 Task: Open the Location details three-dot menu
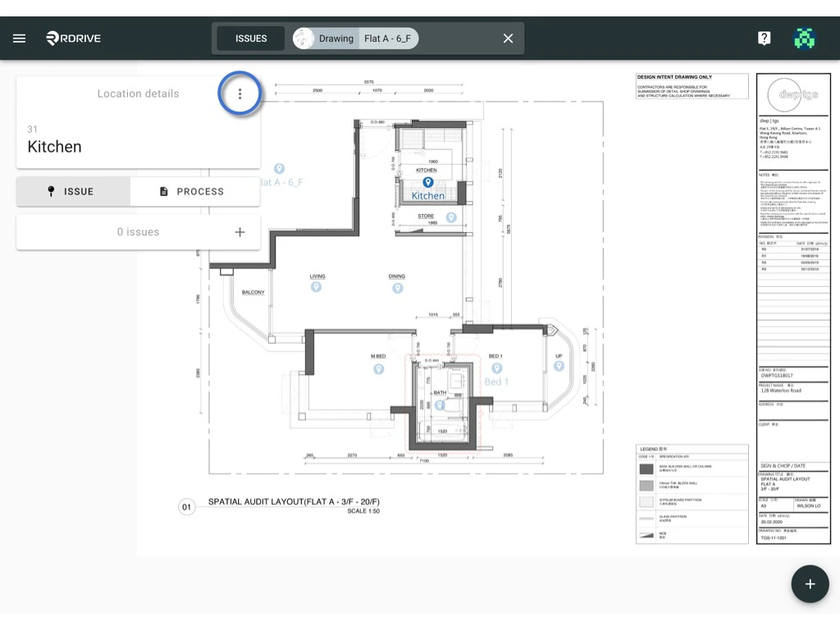[240, 94]
